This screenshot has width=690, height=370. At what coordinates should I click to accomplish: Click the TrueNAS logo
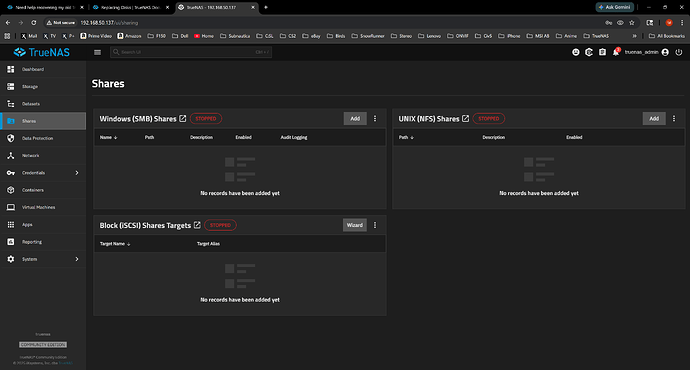pyautogui.click(x=42, y=52)
